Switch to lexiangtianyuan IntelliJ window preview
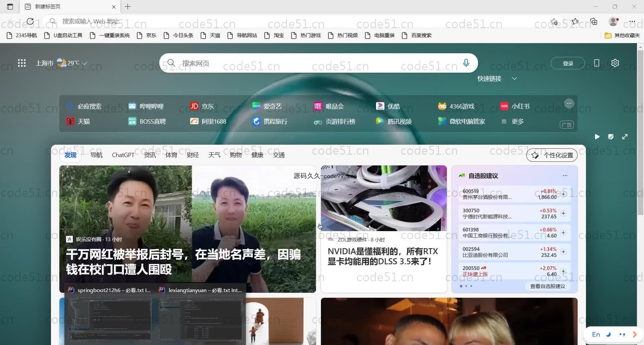 coord(201,315)
